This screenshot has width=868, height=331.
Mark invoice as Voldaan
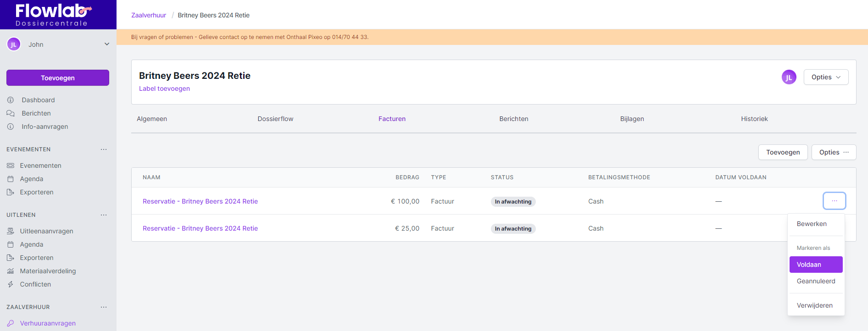816,265
